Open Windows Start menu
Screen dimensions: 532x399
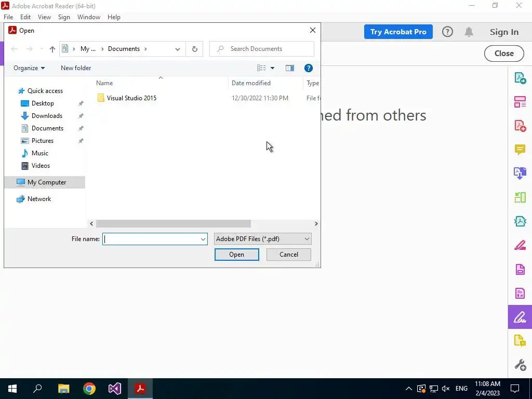12,389
